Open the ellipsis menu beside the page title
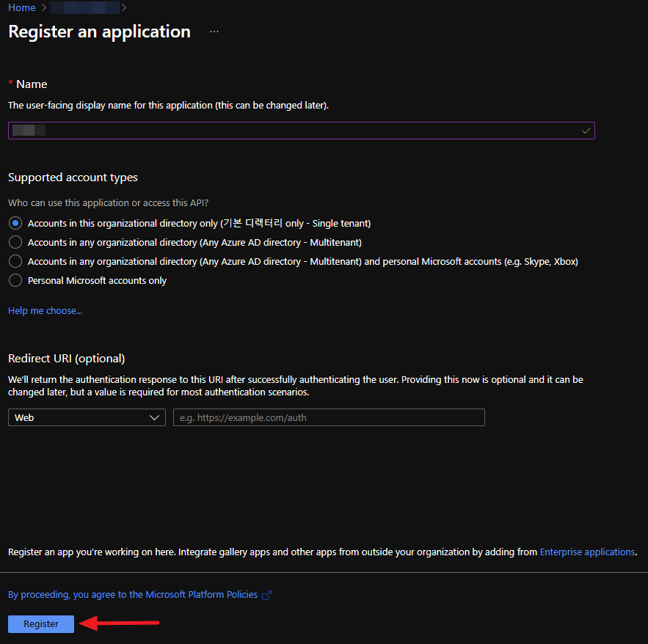This screenshot has width=648, height=644. (x=214, y=32)
